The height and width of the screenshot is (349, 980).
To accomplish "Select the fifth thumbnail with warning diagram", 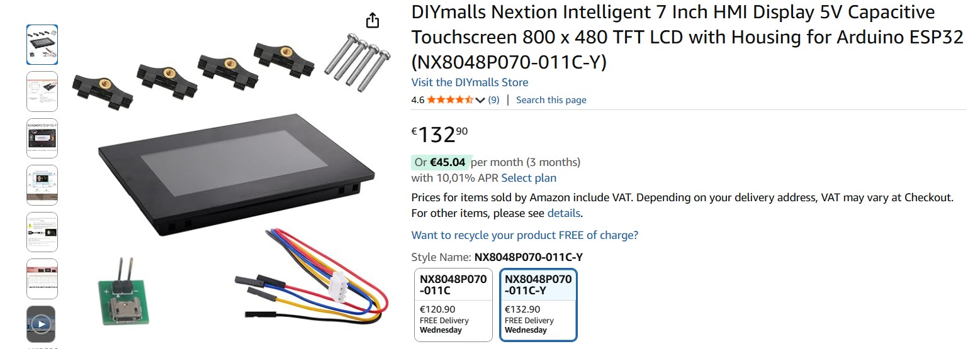I will coord(42,232).
